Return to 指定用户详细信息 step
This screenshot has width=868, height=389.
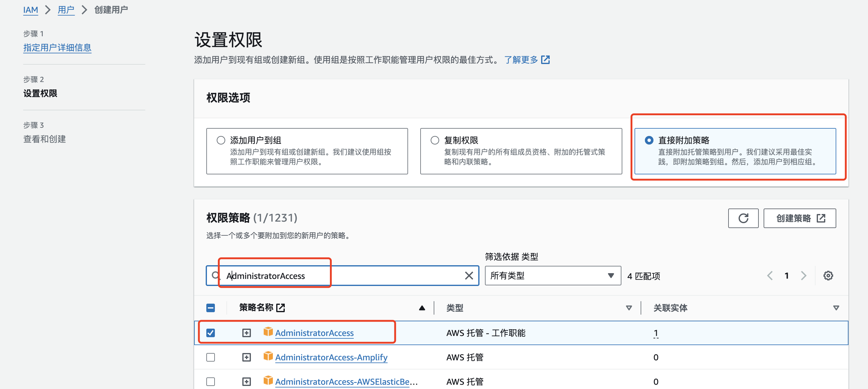(x=57, y=48)
